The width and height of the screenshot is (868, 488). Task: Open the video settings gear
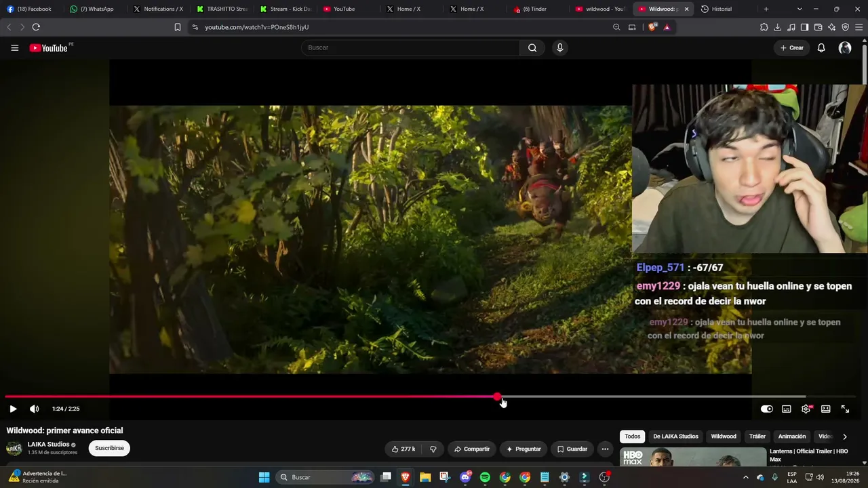tap(806, 409)
